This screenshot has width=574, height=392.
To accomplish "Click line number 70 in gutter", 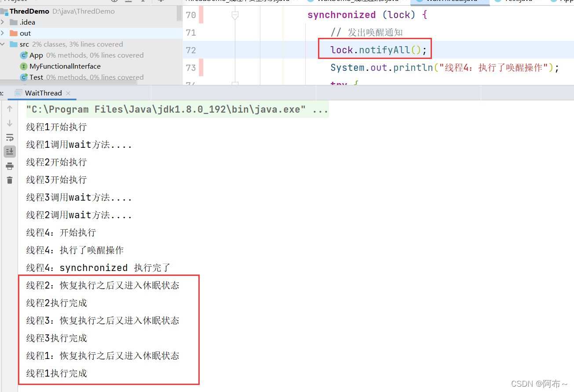I will point(191,15).
